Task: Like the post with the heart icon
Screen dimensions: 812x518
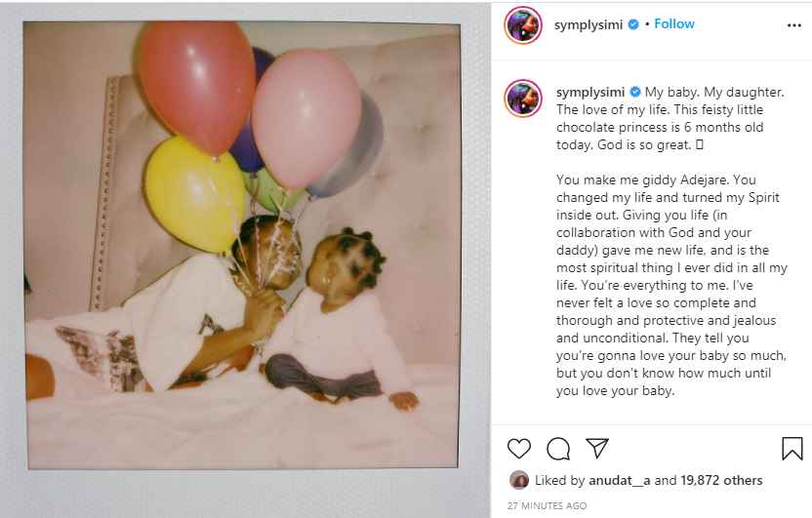Action: coord(519,448)
